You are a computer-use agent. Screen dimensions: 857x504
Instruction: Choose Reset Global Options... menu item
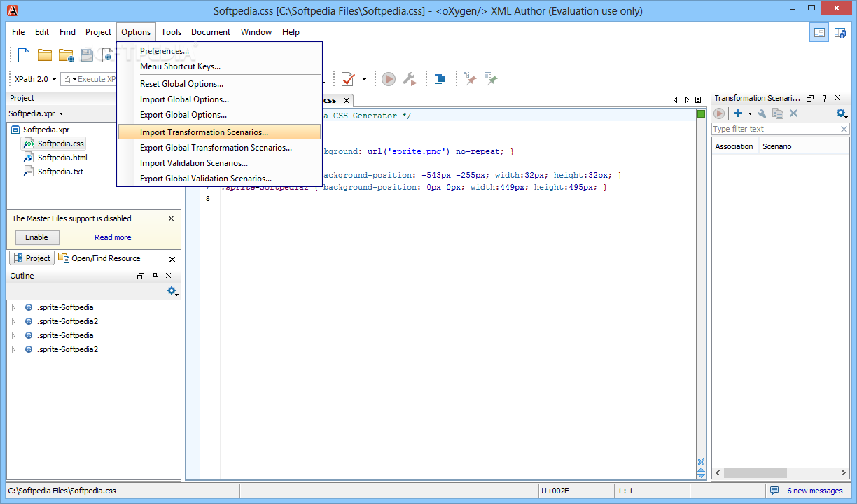219,84
